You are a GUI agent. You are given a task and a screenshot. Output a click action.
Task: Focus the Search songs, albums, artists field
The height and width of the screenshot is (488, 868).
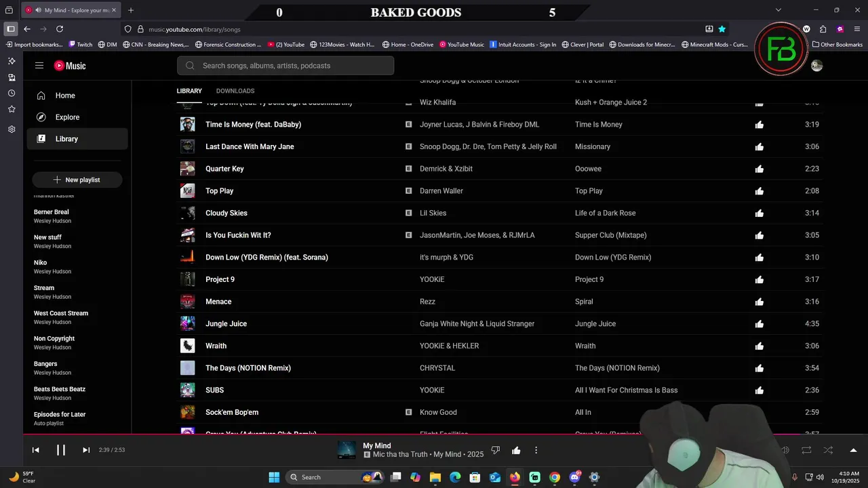(x=285, y=66)
